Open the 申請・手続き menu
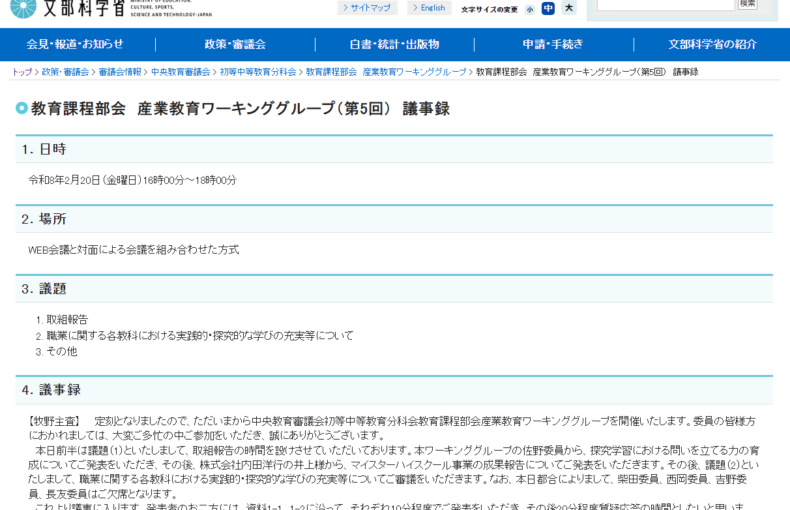The width and height of the screenshot is (790, 510). click(x=553, y=44)
